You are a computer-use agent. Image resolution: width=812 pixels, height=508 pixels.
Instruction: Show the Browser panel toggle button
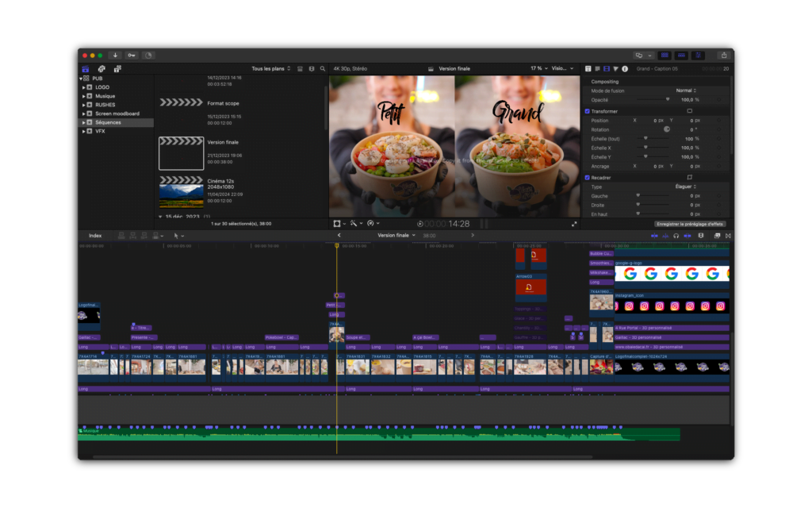tap(665, 56)
